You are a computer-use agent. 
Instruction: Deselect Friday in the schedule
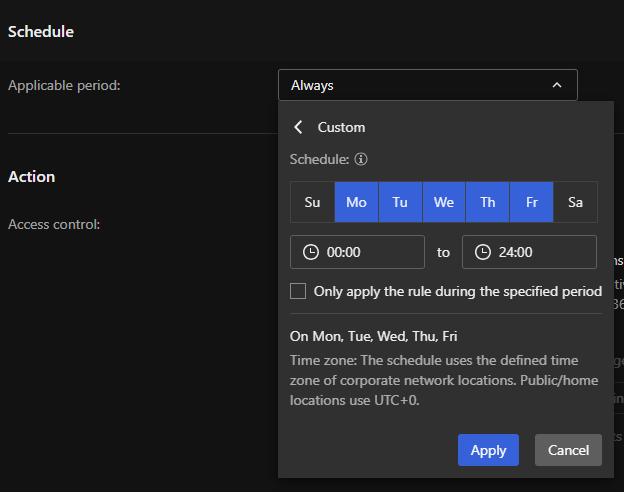[x=531, y=202]
